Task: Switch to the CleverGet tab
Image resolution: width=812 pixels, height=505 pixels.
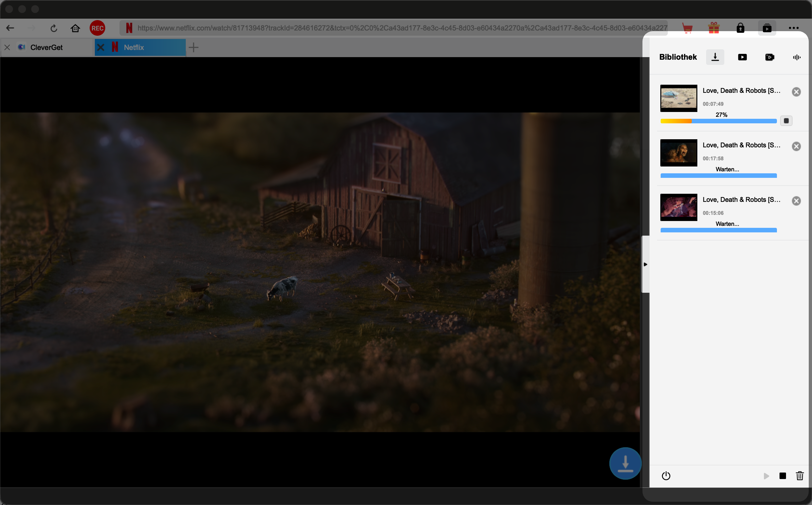Action: tap(46, 47)
